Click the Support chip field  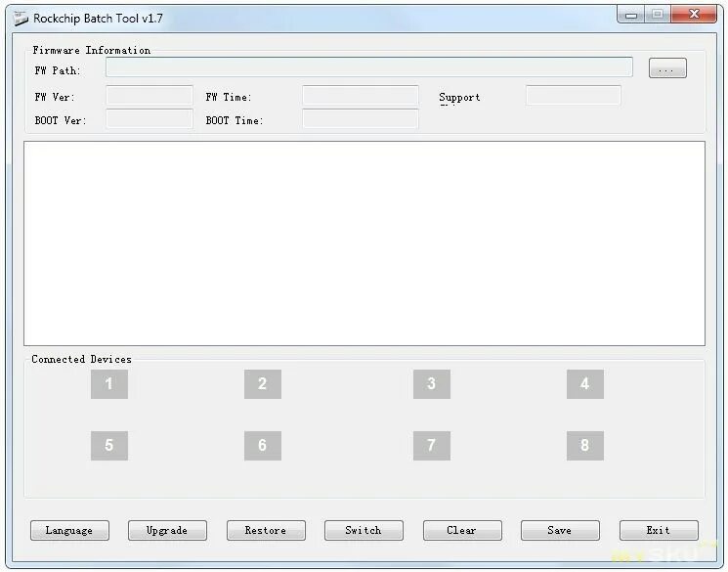574,95
